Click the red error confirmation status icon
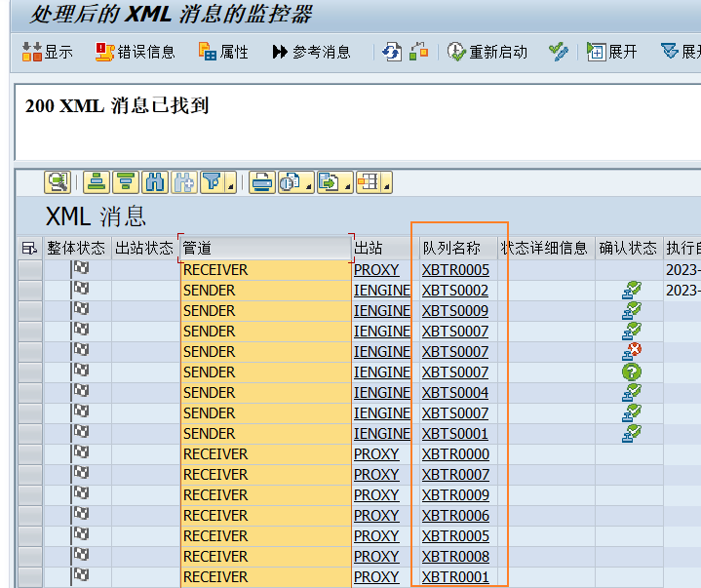Viewport: 701px width, 588px height. tap(631, 351)
